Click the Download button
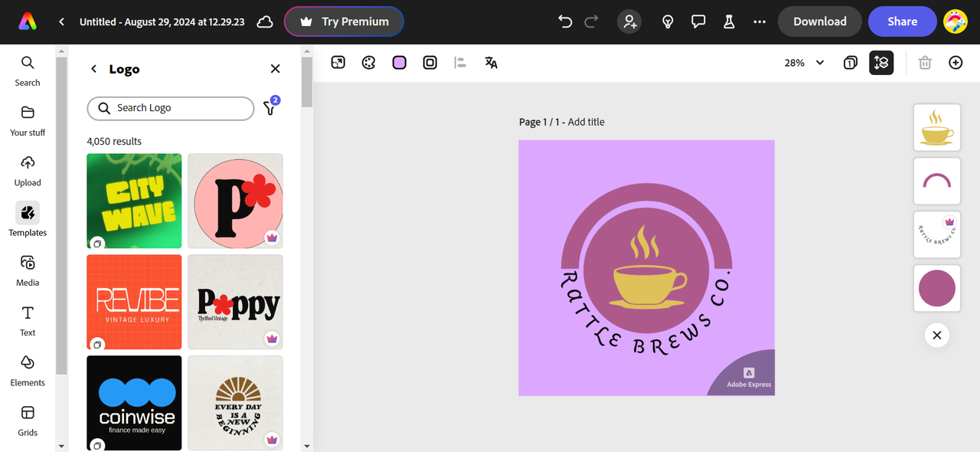 point(820,21)
